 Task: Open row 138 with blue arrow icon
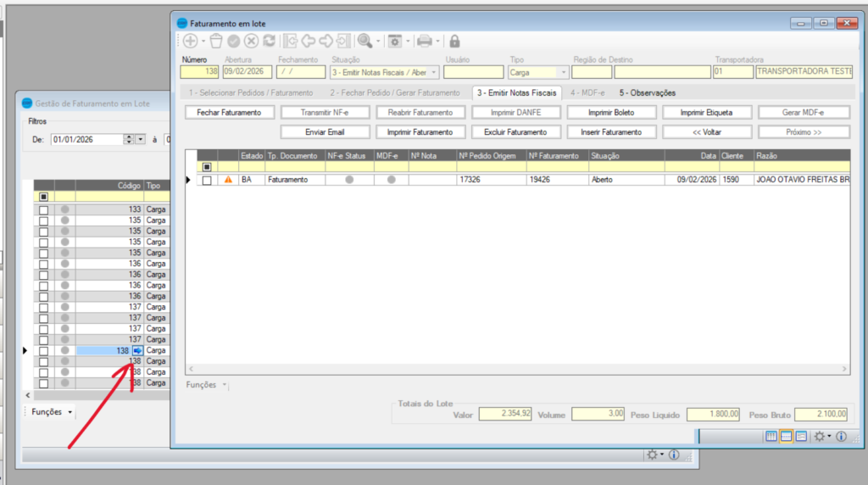(138, 350)
